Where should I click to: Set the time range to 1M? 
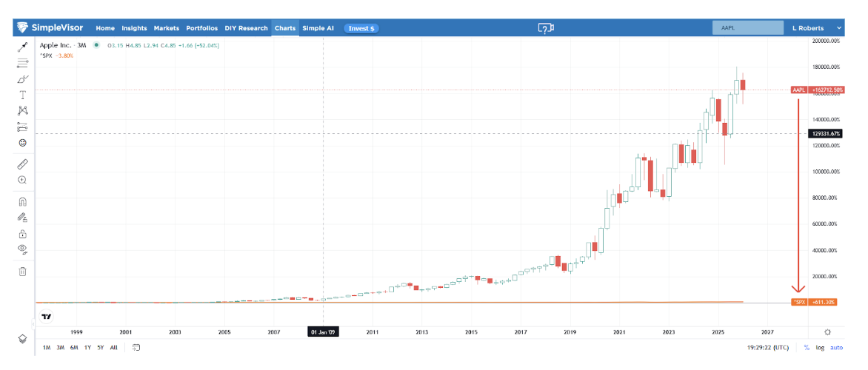click(47, 347)
